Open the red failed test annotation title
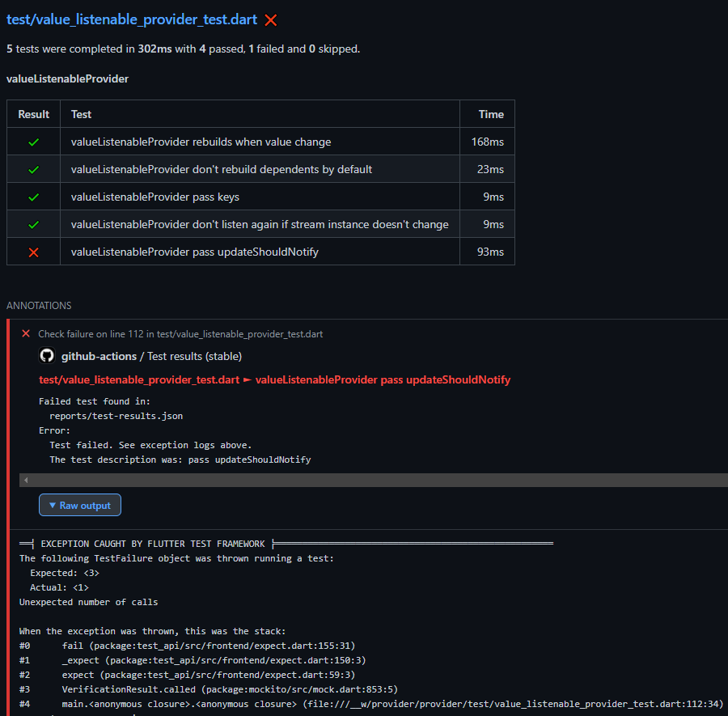The image size is (728, 716). [x=274, y=380]
